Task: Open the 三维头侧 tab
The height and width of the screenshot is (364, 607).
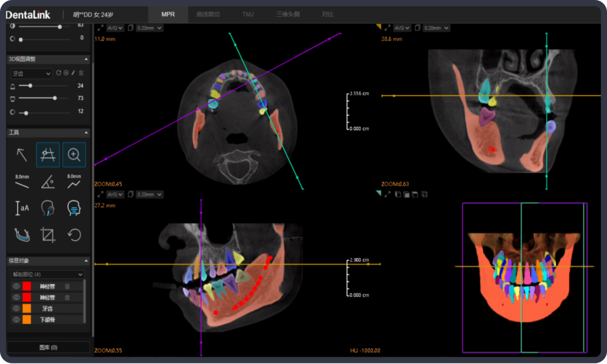Action: click(x=288, y=14)
